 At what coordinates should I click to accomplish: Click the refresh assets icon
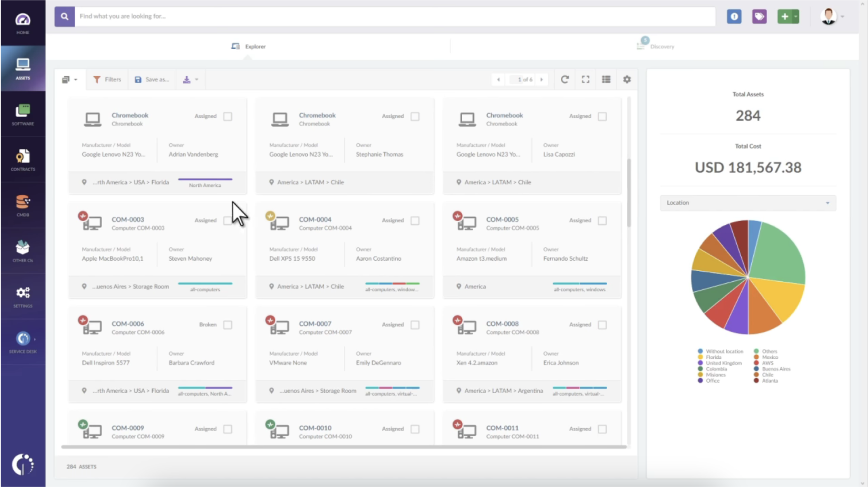[x=565, y=79]
